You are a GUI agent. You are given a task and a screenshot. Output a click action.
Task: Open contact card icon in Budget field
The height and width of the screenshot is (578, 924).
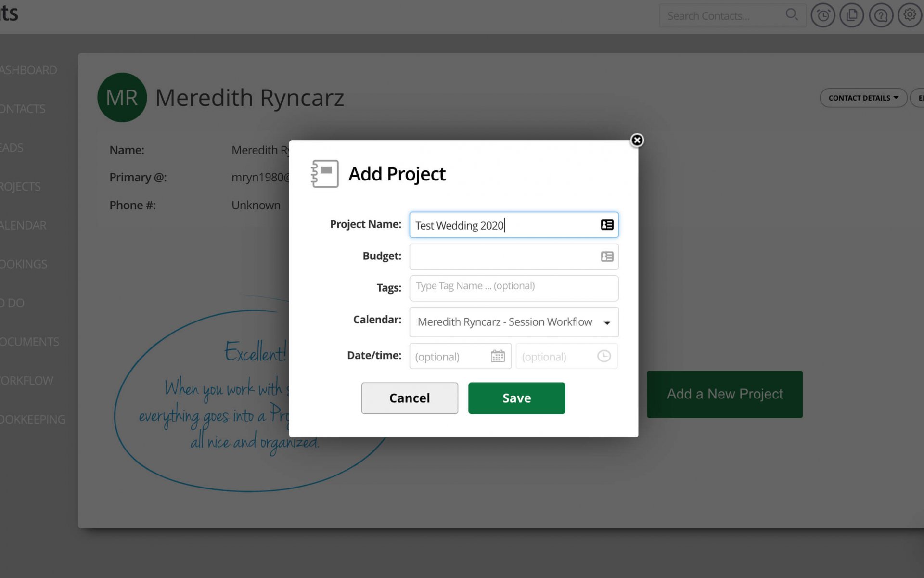pyautogui.click(x=607, y=257)
